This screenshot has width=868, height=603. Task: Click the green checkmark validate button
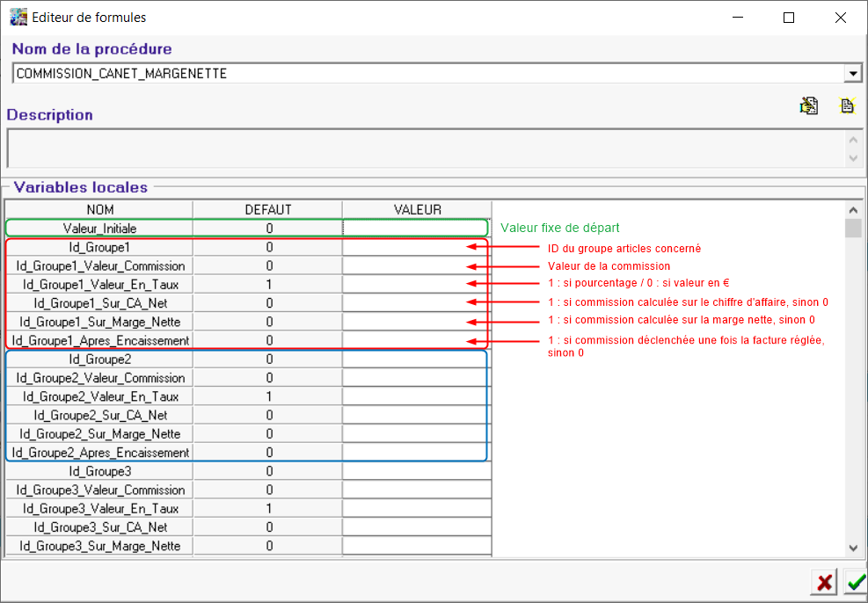(854, 582)
